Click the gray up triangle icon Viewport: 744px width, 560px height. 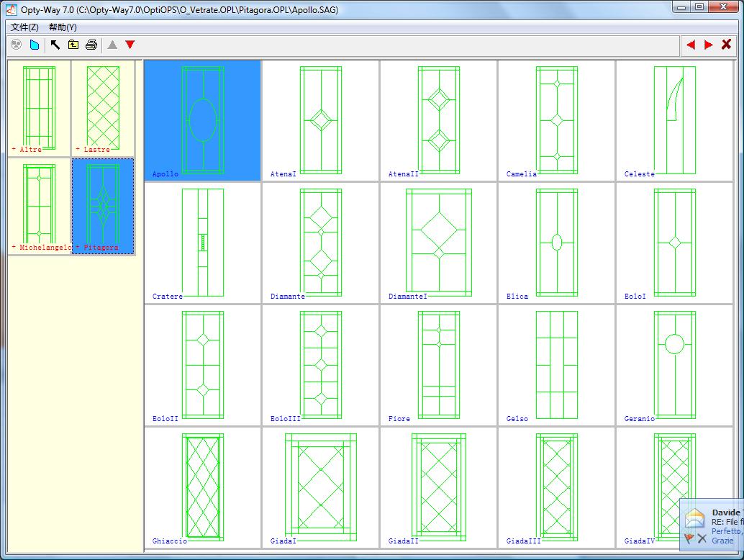pos(112,45)
